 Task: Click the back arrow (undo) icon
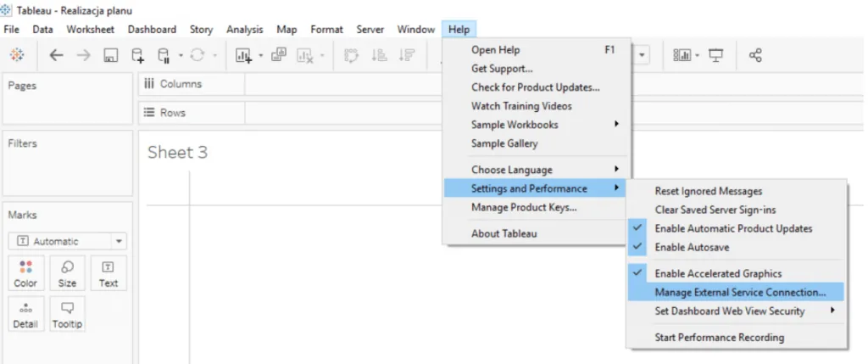56,55
